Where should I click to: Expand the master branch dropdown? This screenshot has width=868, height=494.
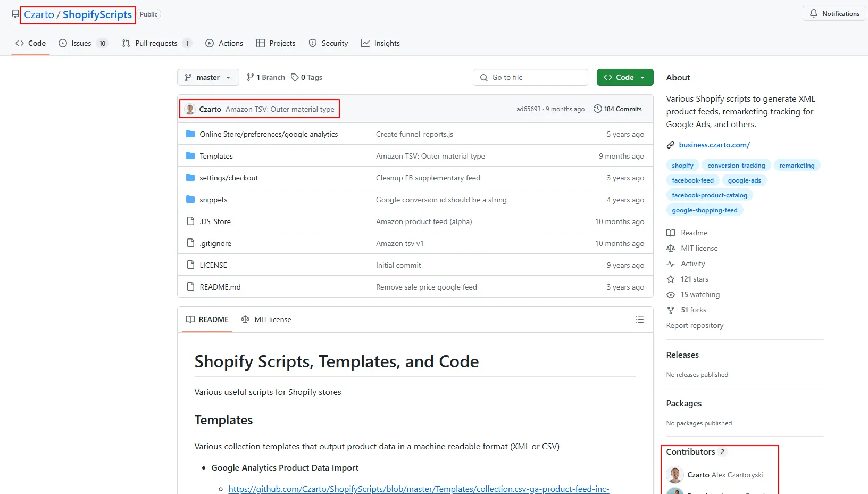[x=208, y=77]
